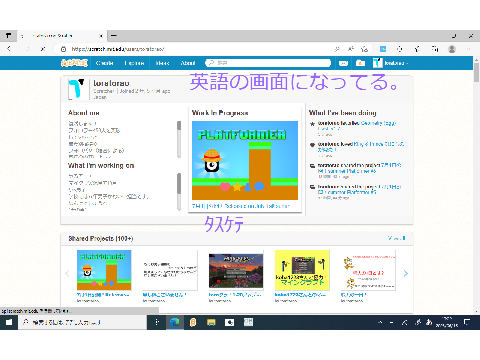Show next shared projects with right arrow
The width and height of the screenshot is (480, 360).
coord(405,273)
